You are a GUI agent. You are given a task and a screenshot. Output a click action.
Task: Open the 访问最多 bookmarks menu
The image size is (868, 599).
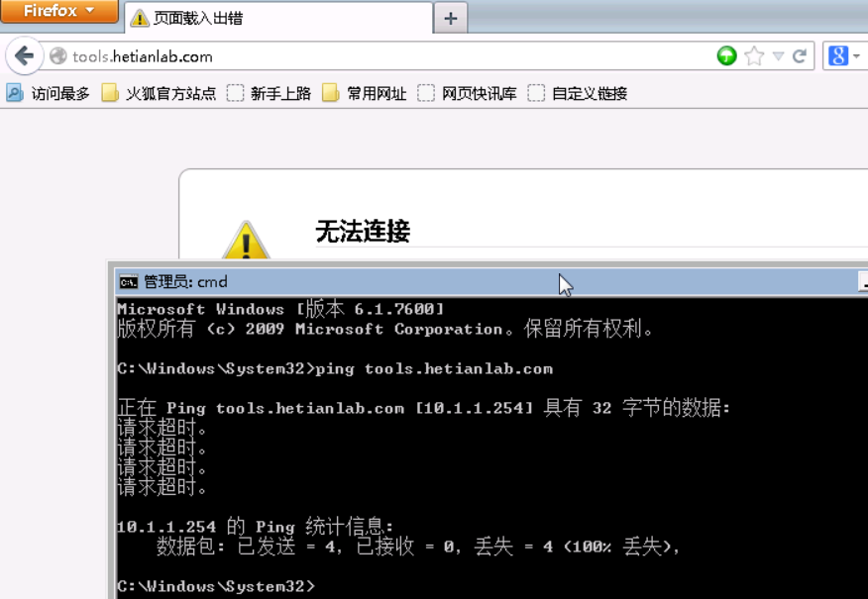pyautogui.click(x=49, y=93)
